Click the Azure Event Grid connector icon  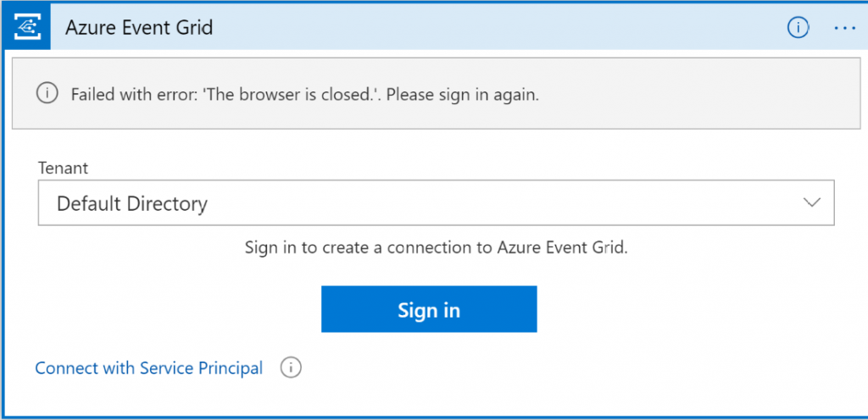(x=28, y=27)
